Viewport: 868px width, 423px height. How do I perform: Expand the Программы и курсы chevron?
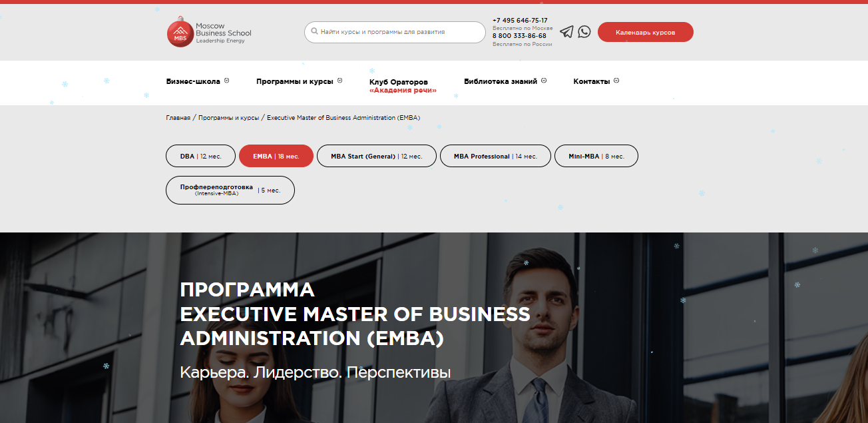pyautogui.click(x=340, y=81)
